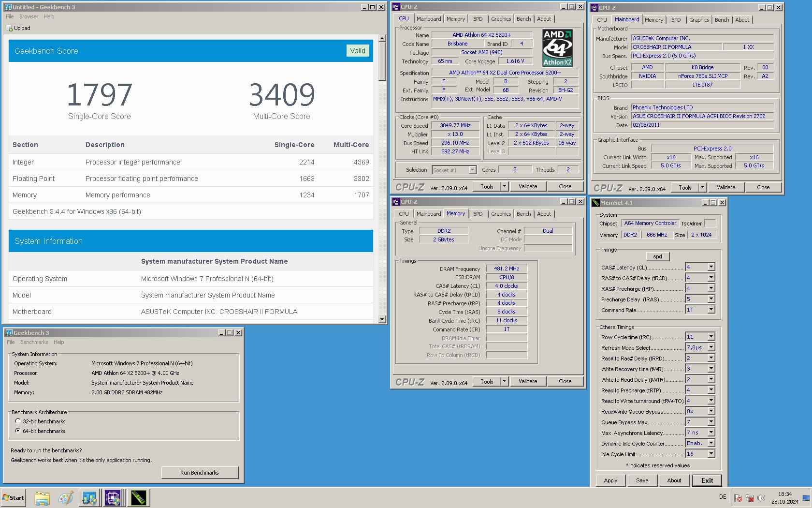Open Row Cycle time (tRC) dropdown
This screenshot has height=508, width=812.
711,337
